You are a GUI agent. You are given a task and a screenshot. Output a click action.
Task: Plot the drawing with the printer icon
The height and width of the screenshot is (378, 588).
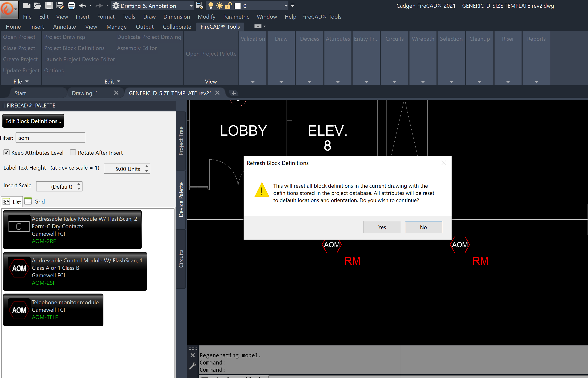click(71, 6)
